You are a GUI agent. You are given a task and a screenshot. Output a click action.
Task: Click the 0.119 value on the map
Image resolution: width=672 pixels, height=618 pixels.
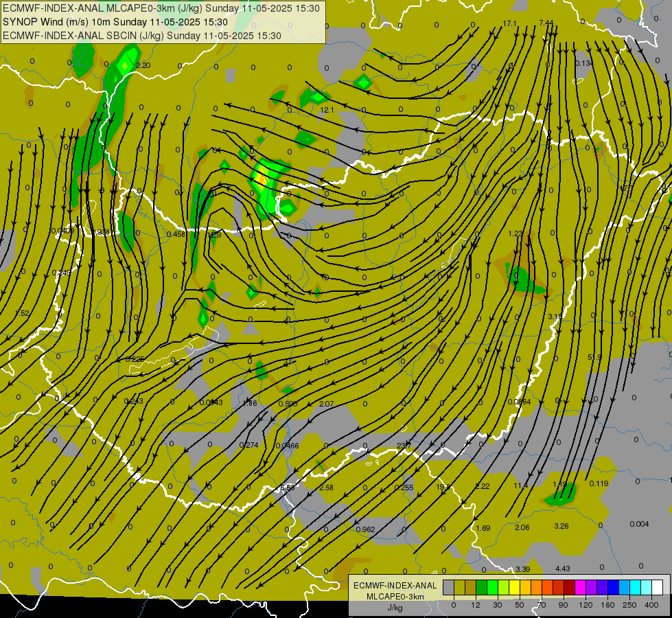599,483
